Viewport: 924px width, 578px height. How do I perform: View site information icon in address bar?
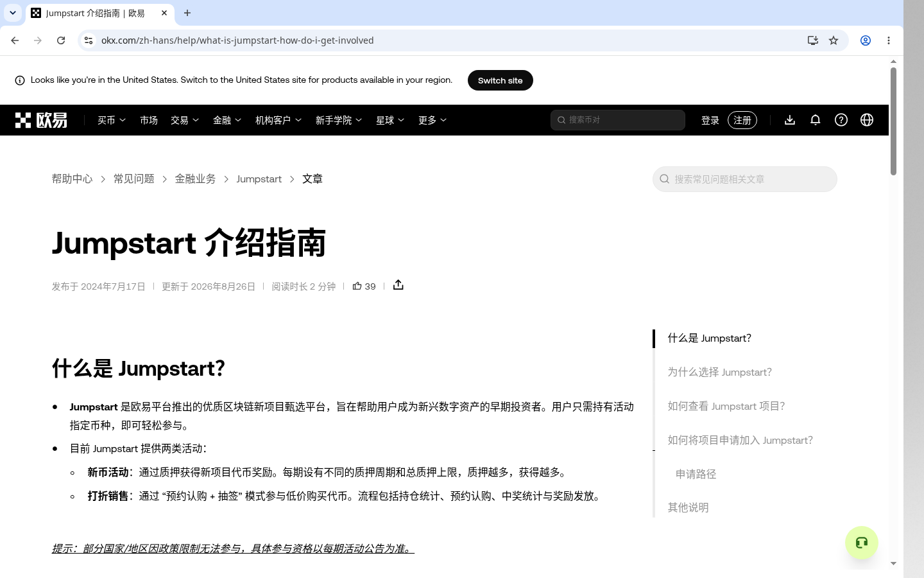coord(89,40)
